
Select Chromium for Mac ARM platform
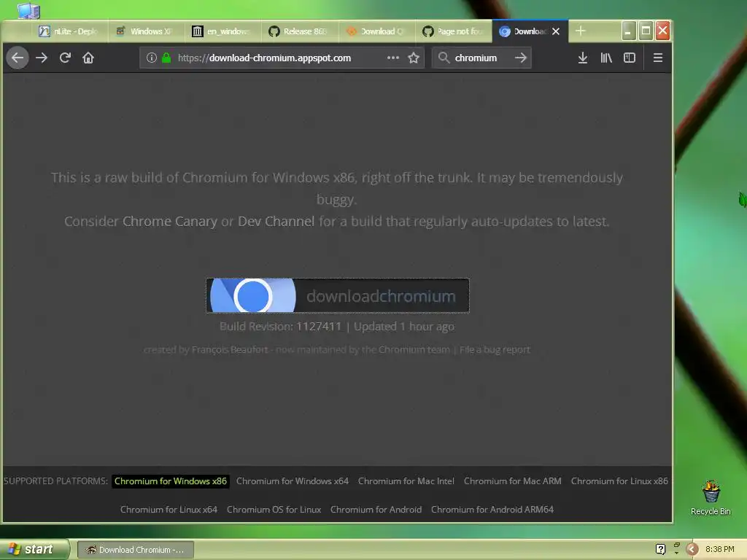[x=513, y=481]
